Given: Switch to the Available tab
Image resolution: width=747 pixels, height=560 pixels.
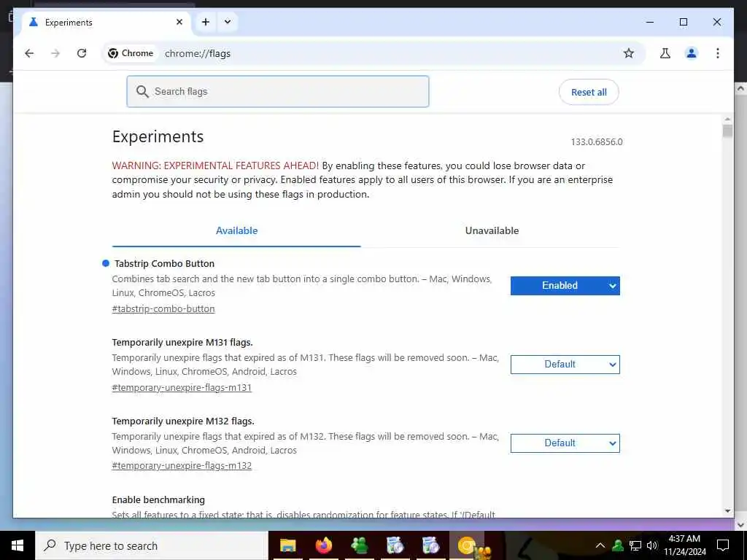Looking at the screenshot, I should [236, 230].
